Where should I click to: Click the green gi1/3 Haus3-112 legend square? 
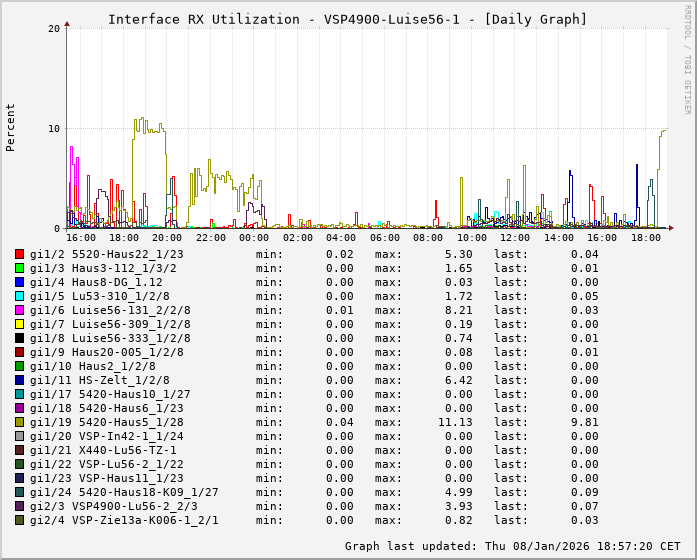(x=19, y=268)
